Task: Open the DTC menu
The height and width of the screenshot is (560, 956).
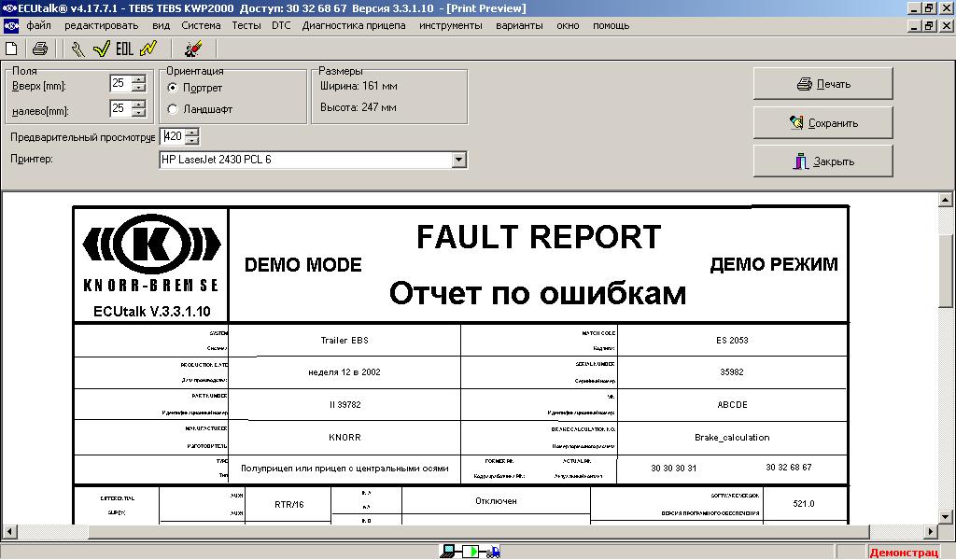Action: click(281, 25)
